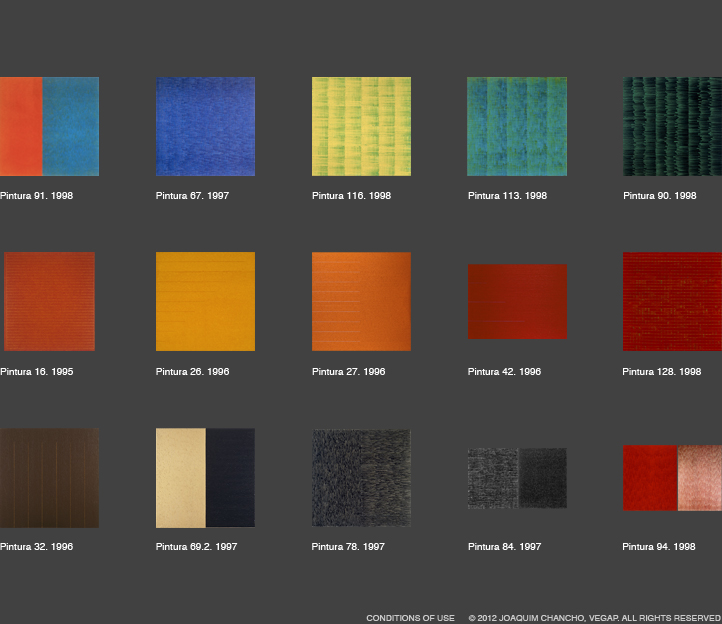Screen dimensions: 722x624
Task: Click the 'Pintura 94. 1998' caption
Action: click(658, 547)
